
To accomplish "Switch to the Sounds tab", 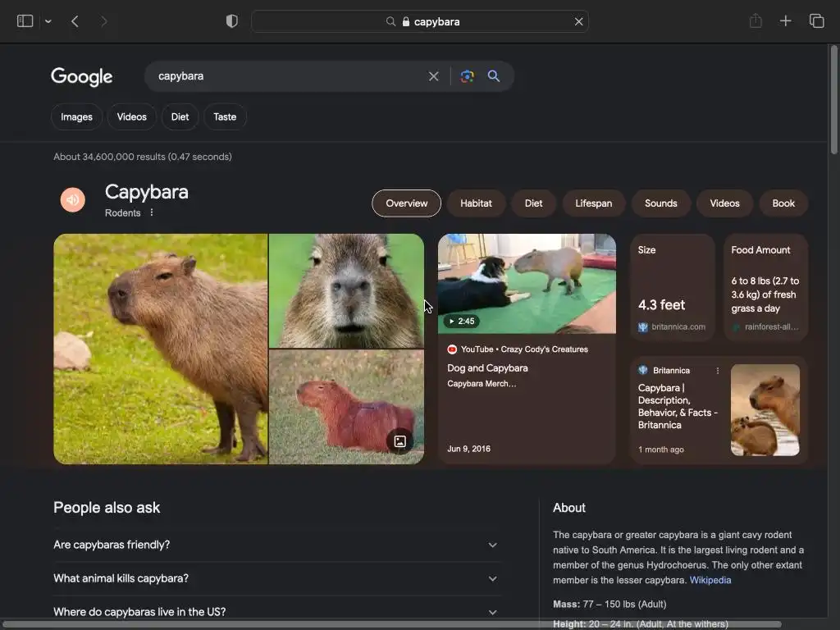I will pos(660,203).
